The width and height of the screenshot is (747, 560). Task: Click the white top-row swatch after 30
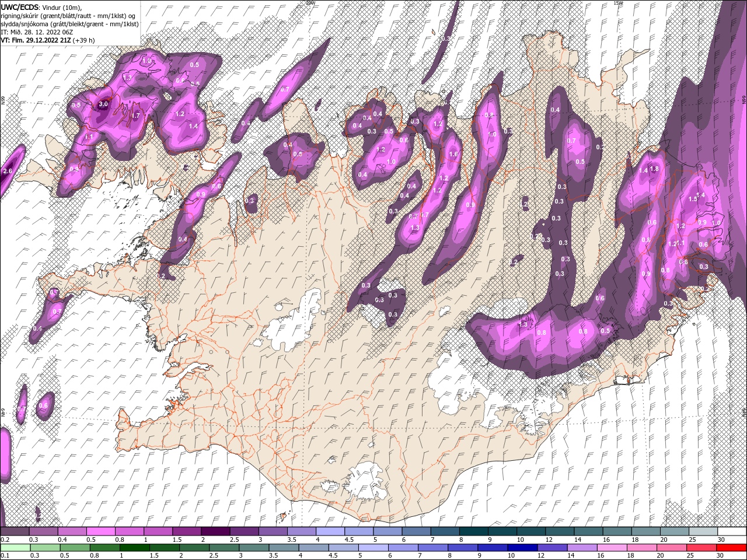click(x=732, y=531)
